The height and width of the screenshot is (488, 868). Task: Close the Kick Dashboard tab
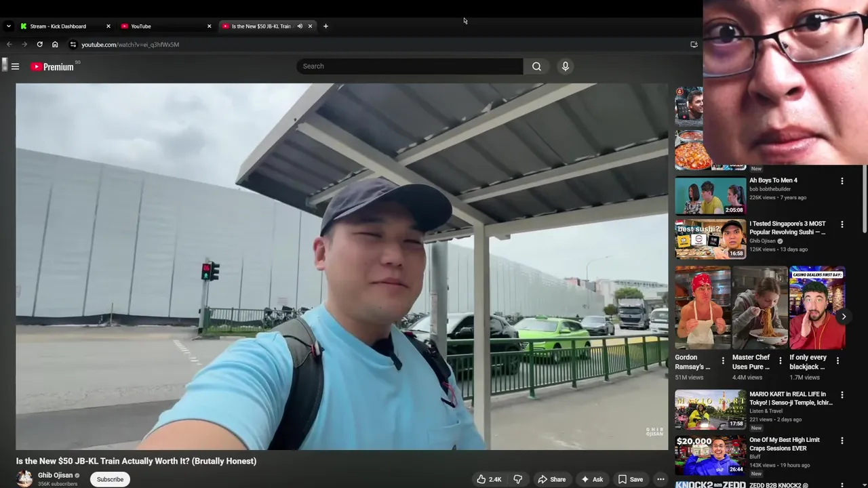pos(108,26)
